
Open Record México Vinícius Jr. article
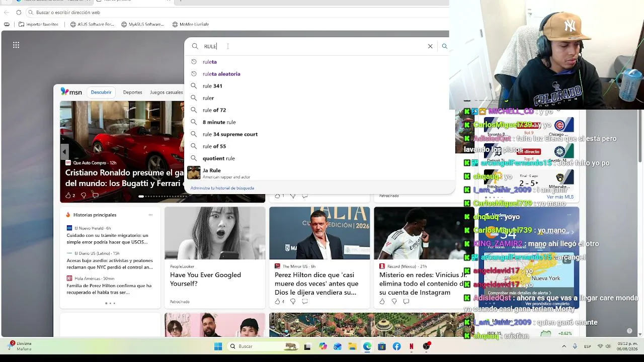click(423, 284)
